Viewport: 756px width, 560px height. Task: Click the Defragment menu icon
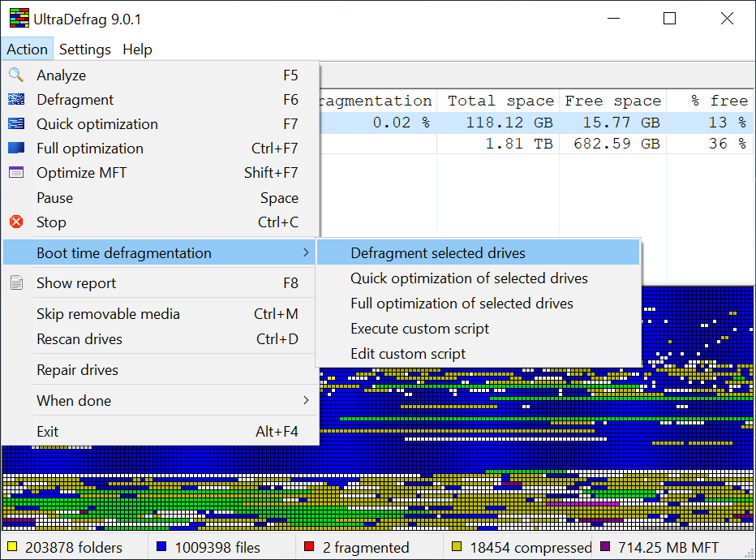pos(16,100)
